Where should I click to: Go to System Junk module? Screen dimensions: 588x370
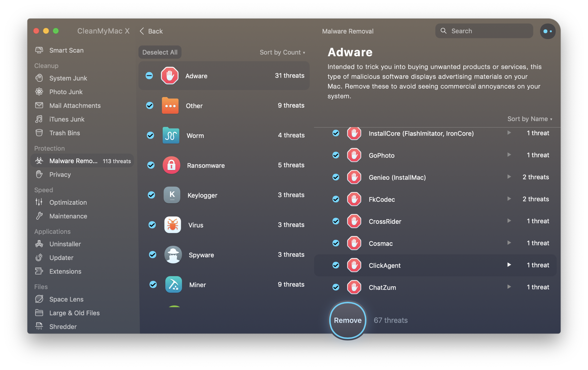(x=82, y=78)
